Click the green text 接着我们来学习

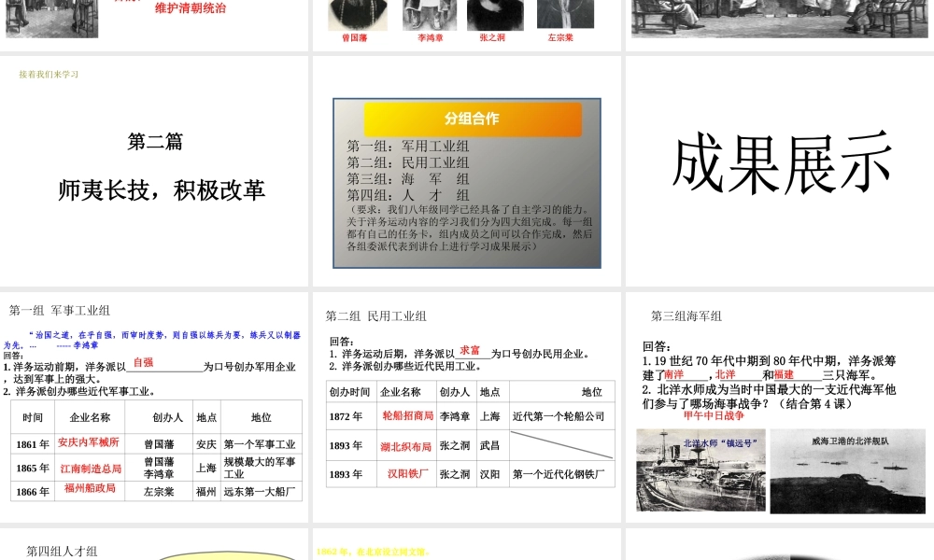(49, 75)
